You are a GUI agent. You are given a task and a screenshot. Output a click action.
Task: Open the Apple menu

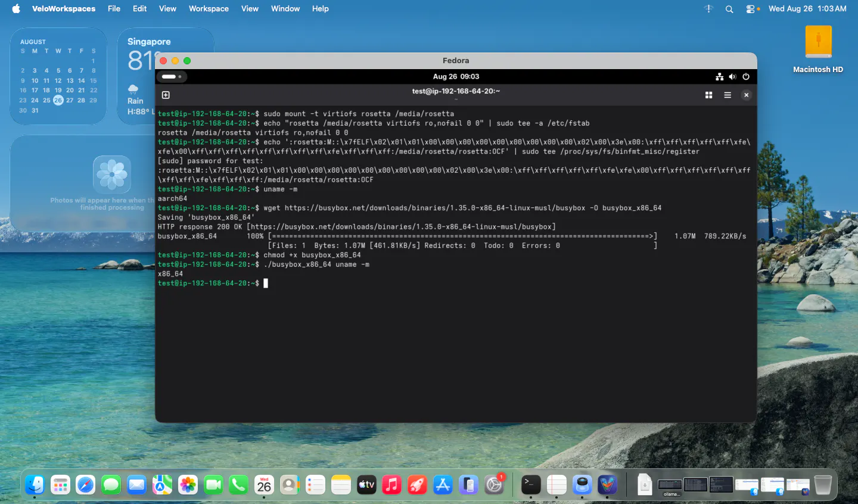16,8
